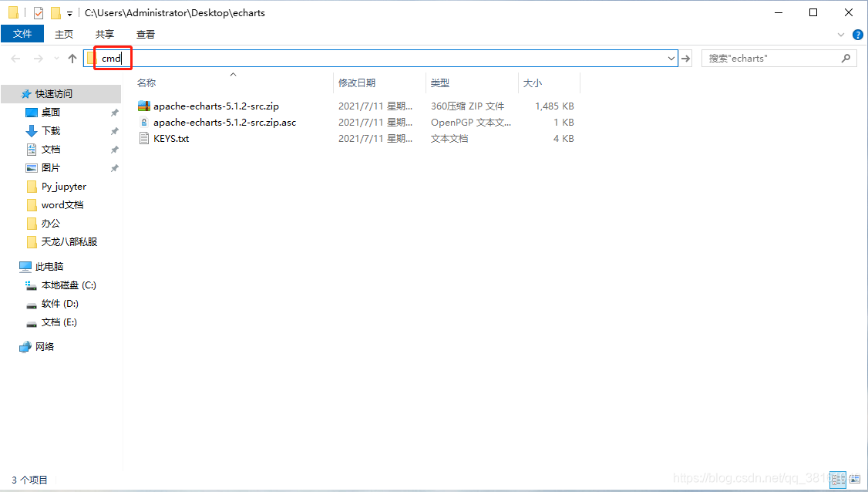The height and width of the screenshot is (492, 868).
Task: Click the 360压缩 ZIP 文件 type cell
Action: pyautogui.click(x=468, y=106)
